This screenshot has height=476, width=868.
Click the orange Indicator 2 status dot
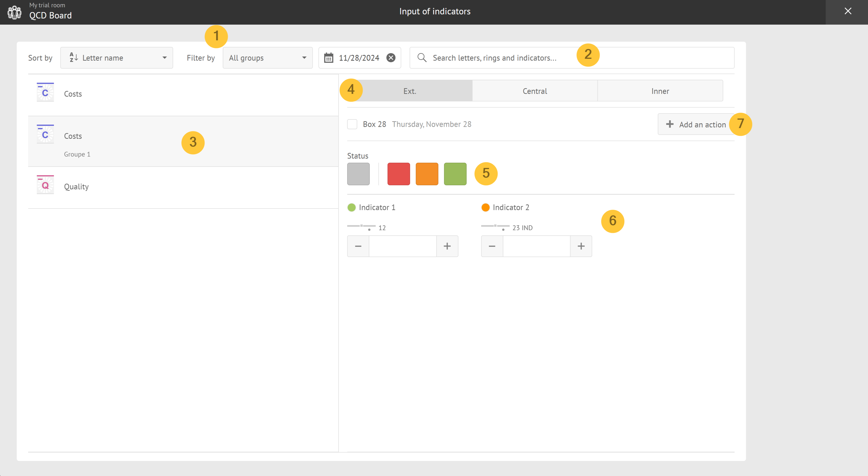tap(486, 208)
